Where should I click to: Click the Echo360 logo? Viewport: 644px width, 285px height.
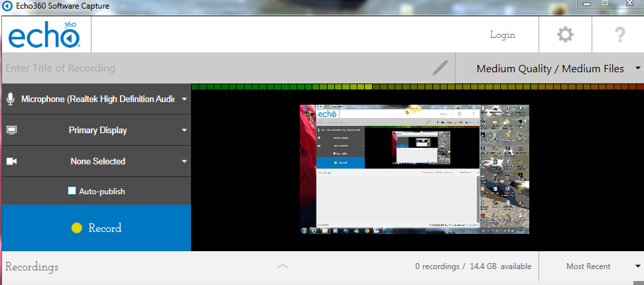click(44, 34)
